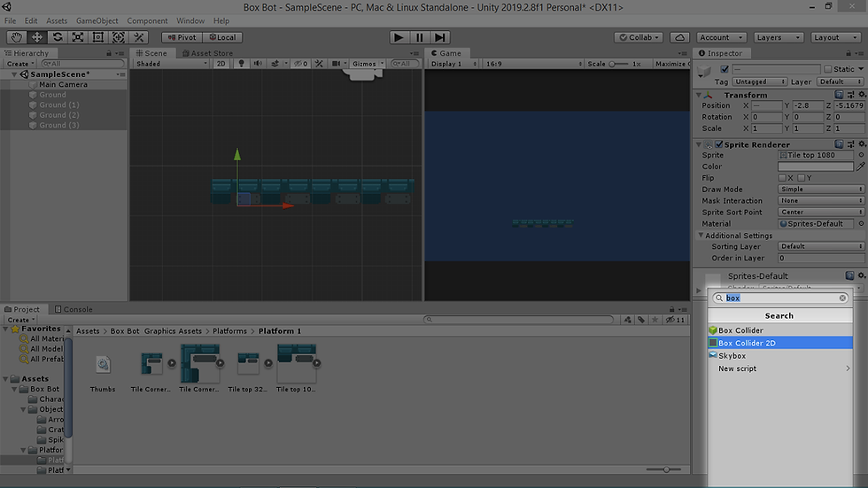Toggle hidden packages count icon
868x488 pixels.
pos(675,319)
